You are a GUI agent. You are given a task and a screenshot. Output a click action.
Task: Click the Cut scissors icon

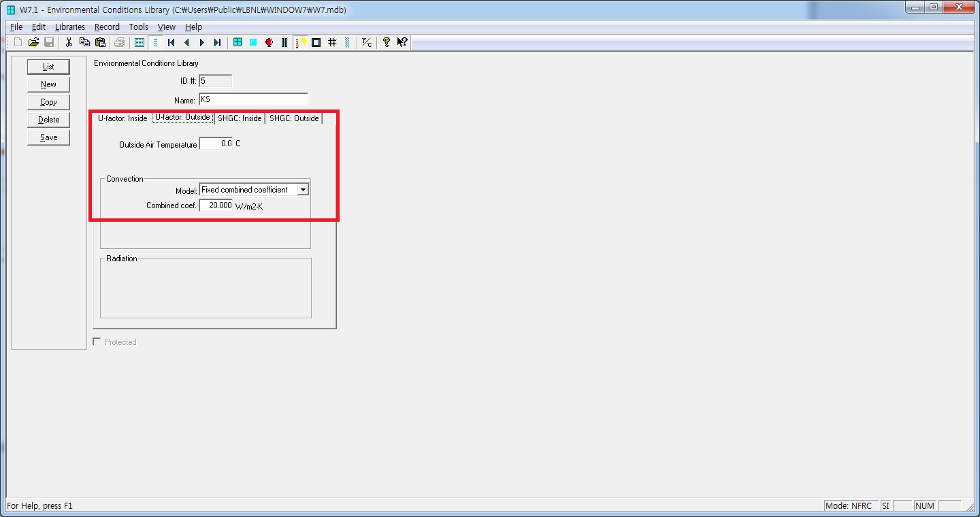coord(69,43)
